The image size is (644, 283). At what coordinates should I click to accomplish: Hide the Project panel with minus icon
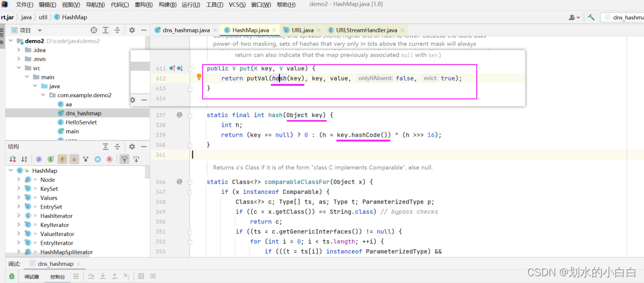coord(143,30)
